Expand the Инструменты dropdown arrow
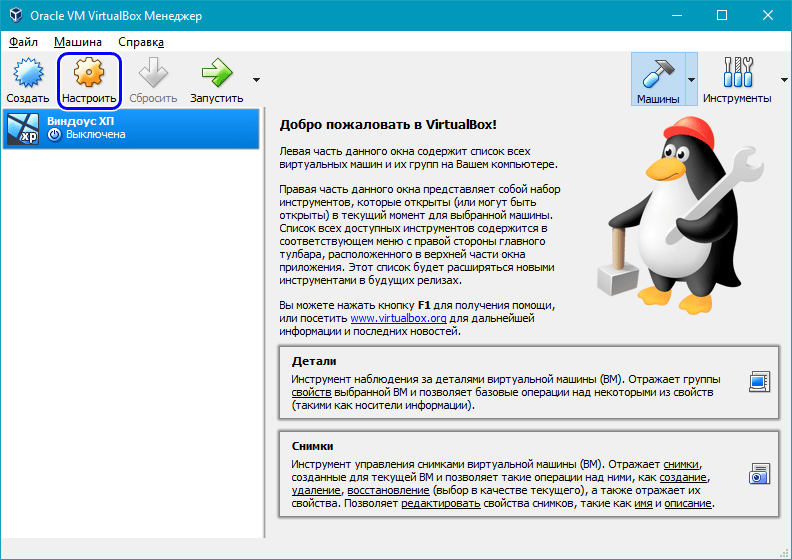 (x=784, y=80)
